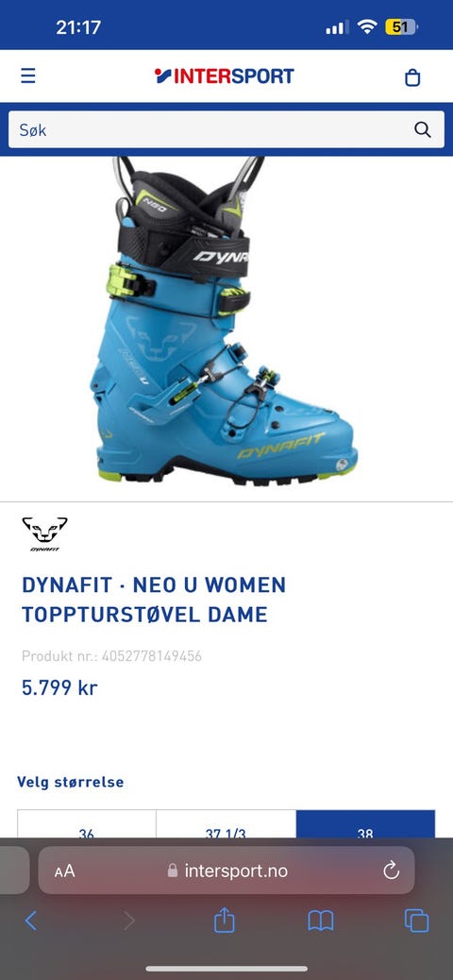Screen dimensions: 453x980
Task: Open the Safari share sheet
Action: (225, 920)
